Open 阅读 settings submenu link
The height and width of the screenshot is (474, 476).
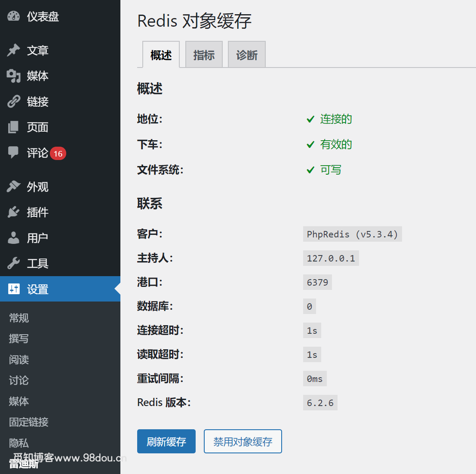coord(19,360)
